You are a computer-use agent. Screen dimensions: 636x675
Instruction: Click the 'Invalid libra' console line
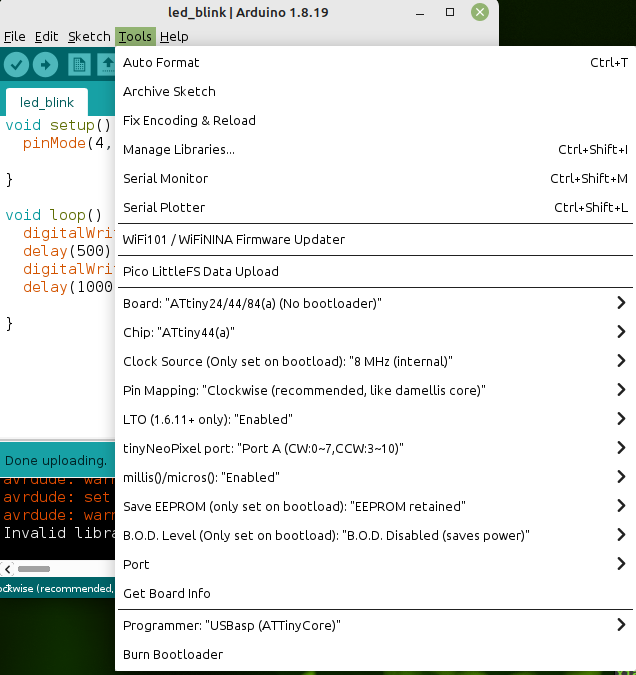coord(59,533)
